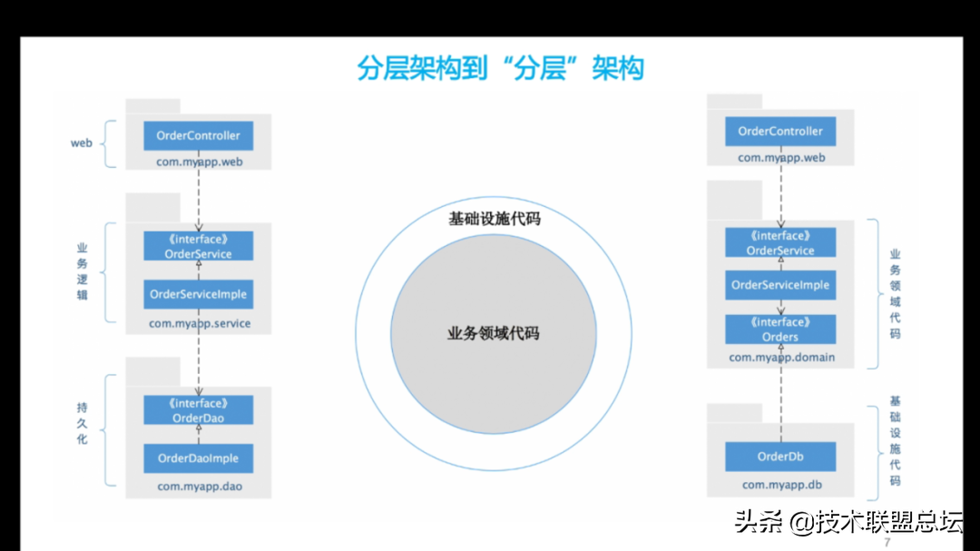
Task: Select OrderService interface box in com.myapp.service package
Action: 198,246
